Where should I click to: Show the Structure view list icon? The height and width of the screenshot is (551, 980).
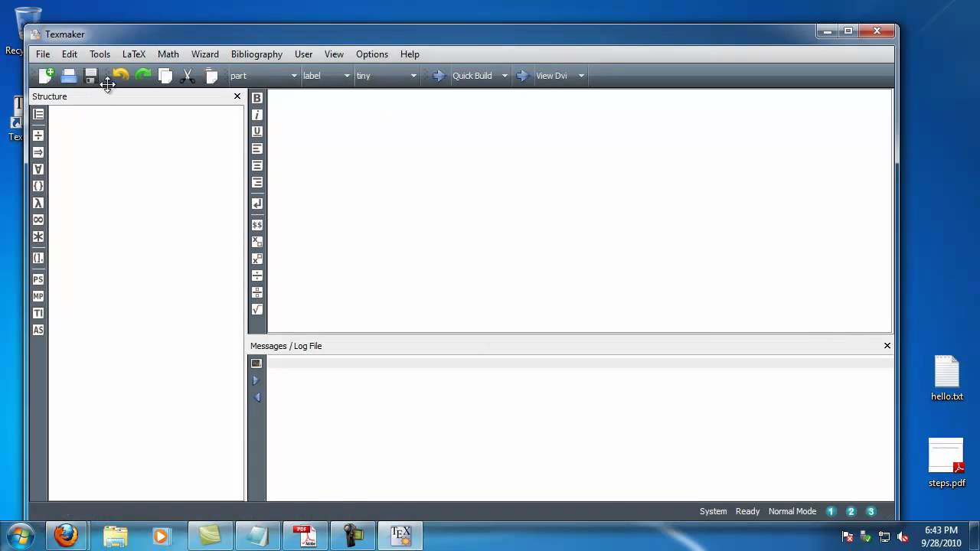tap(38, 114)
